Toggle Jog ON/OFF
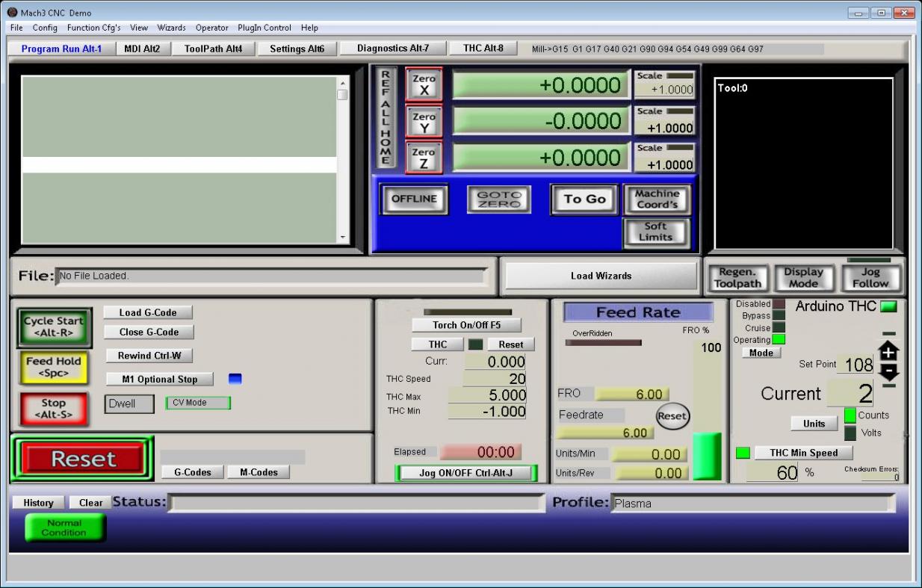The image size is (922, 588). (x=465, y=473)
